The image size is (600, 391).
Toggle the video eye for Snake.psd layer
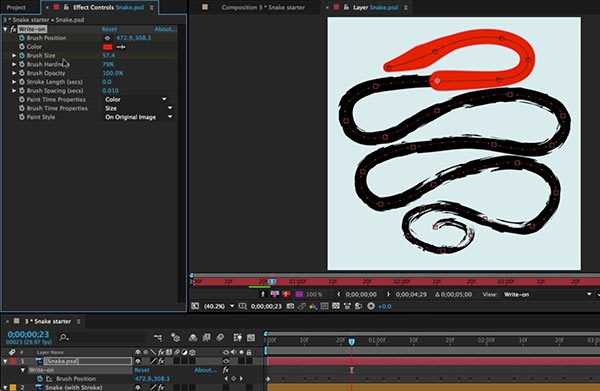click(x=226, y=361)
